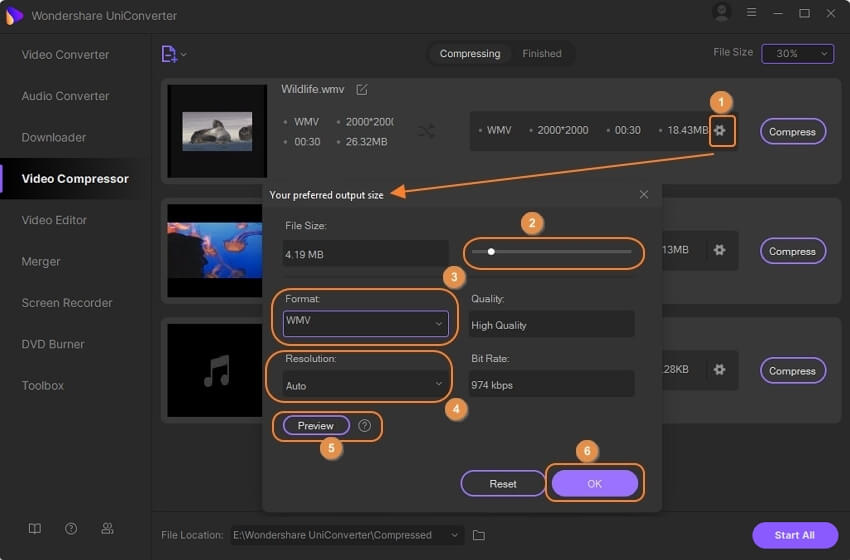Image resolution: width=850 pixels, height=560 pixels.
Task: Open Add Files dropdown arrow
Action: 184,54
